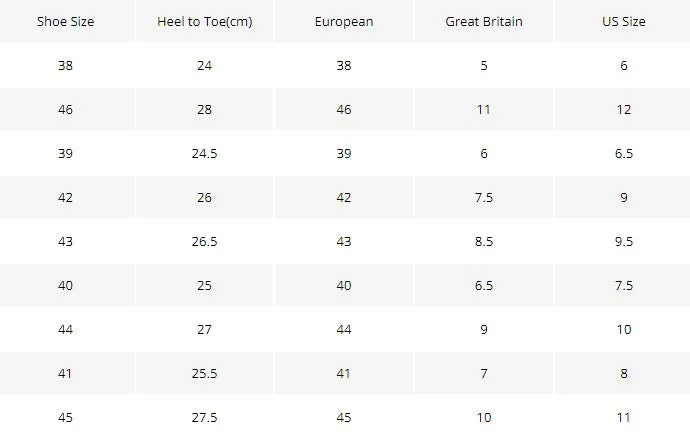Select the Great Britain column header

pyautogui.click(x=484, y=22)
